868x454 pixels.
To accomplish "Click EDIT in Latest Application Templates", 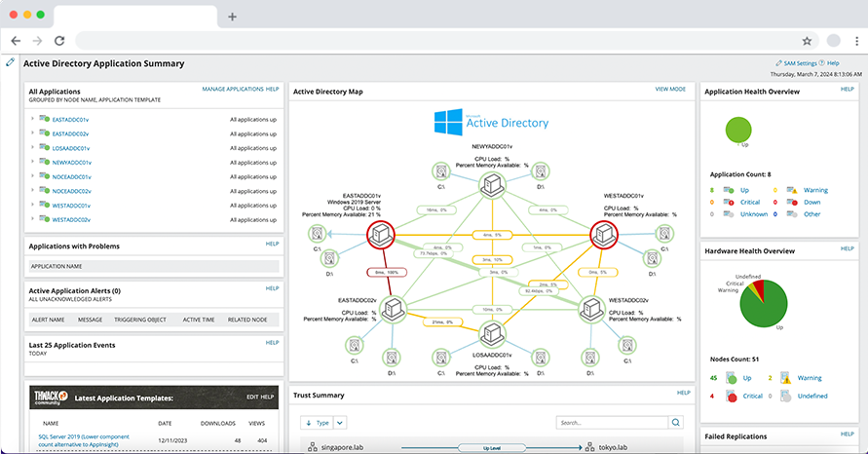I will pos(252,397).
